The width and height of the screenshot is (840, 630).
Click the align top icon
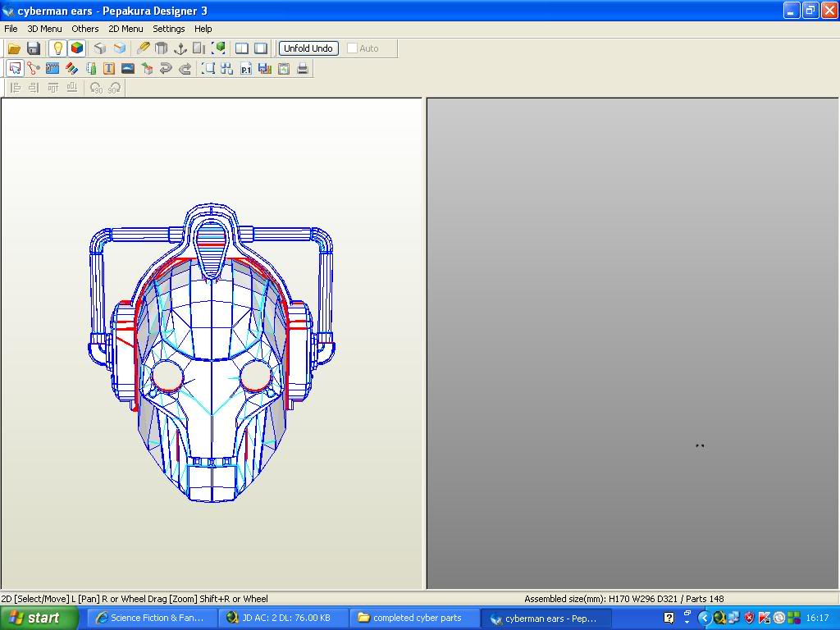pos(52,88)
